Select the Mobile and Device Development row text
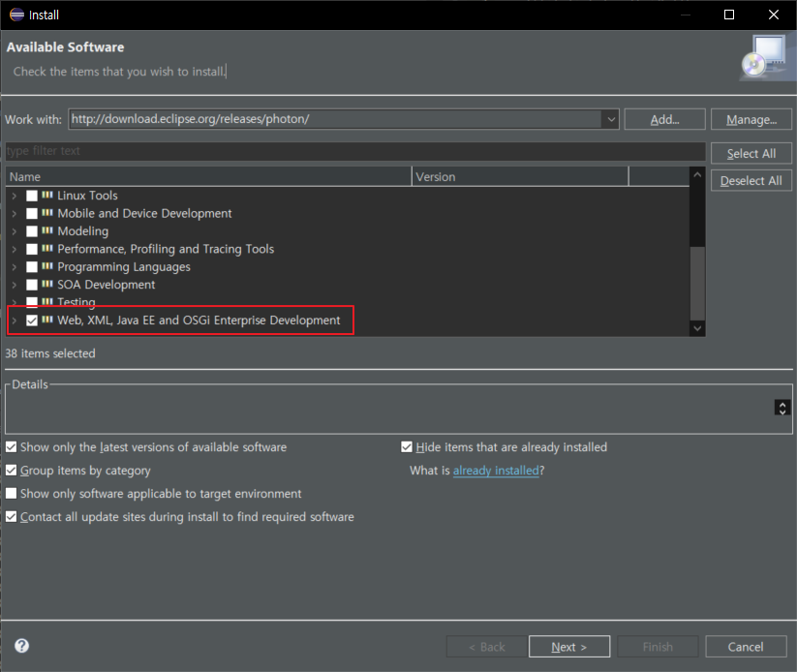This screenshot has height=672, width=797. [144, 213]
